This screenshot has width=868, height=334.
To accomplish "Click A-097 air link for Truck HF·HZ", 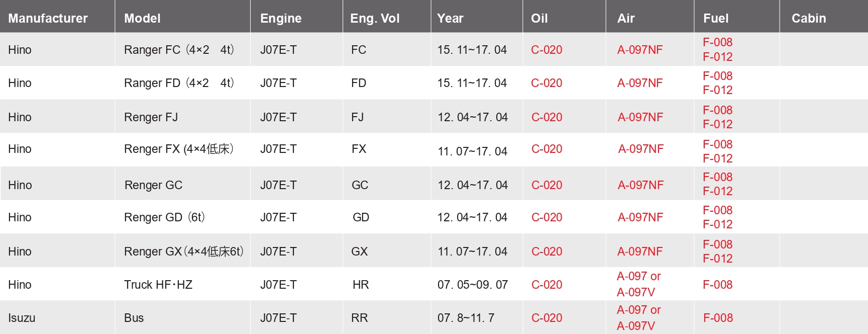I will click(632, 276).
